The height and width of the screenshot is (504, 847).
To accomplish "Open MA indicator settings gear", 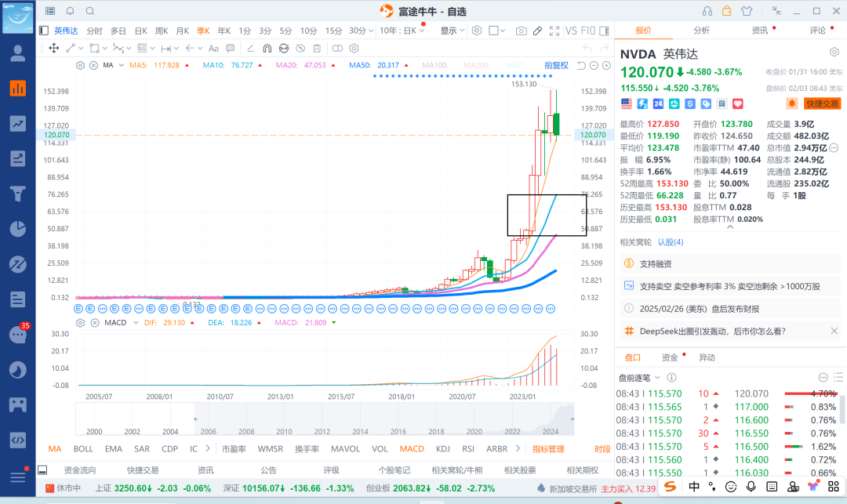I will point(80,65).
